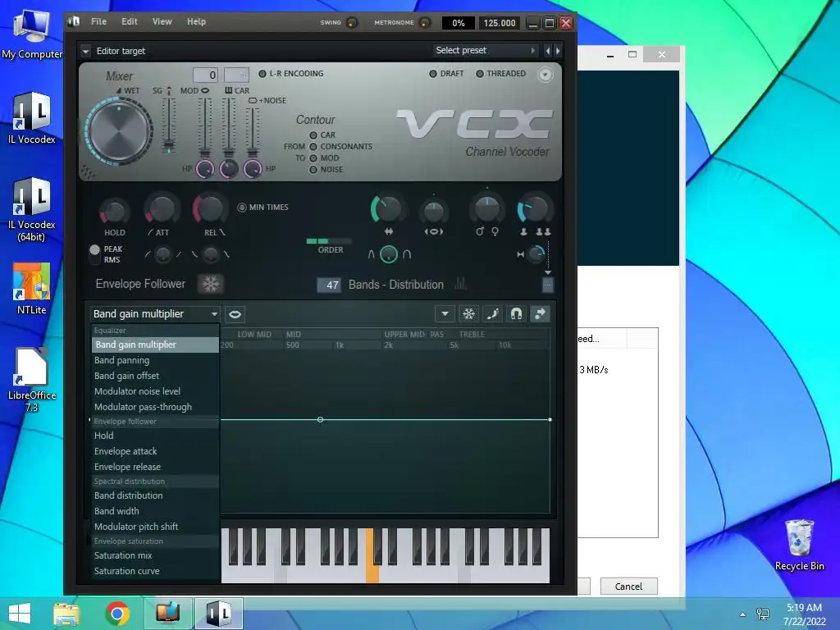
Task: Open Chrome from the taskbar
Action: click(117, 614)
